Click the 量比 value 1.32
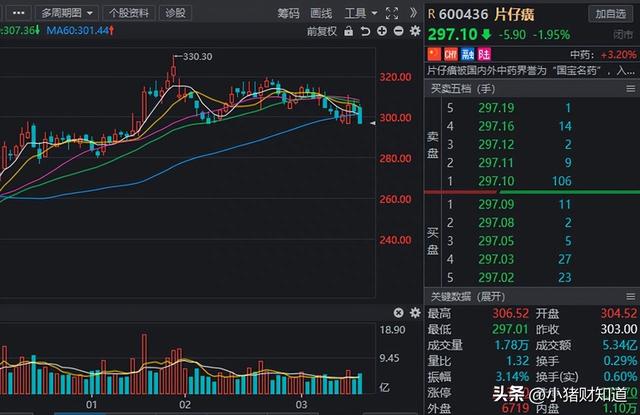Image resolution: width=640 pixels, height=415 pixels. point(517,361)
